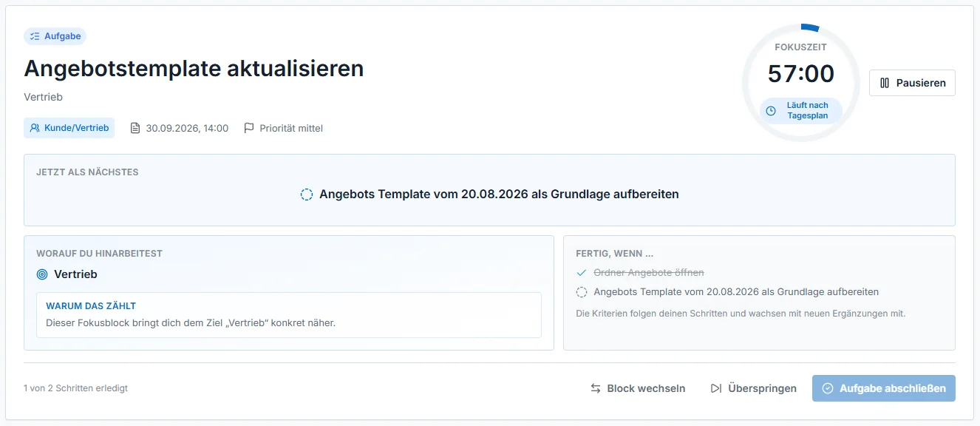The width and height of the screenshot is (980, 426).
Task: Click the focus time 57:00 display
Action: (x=801, y=74)
